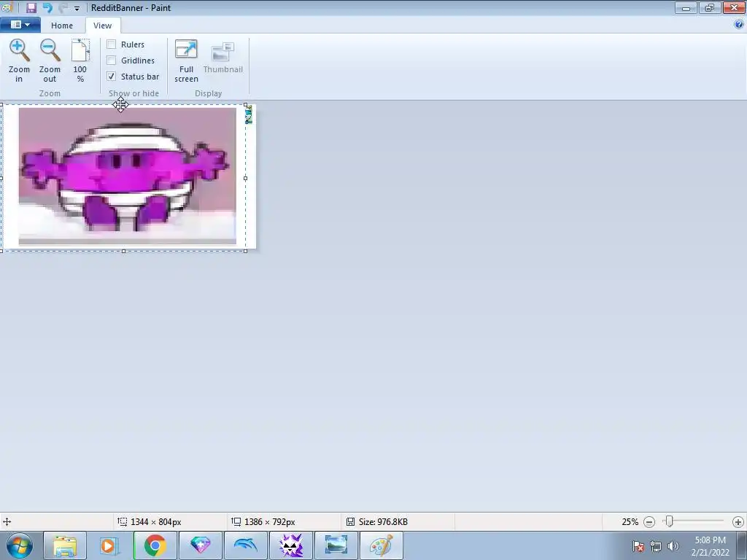Viewport: 747px width, 560px height.
Task: Click the zoom slider plus button
Action: pos(738,522)
